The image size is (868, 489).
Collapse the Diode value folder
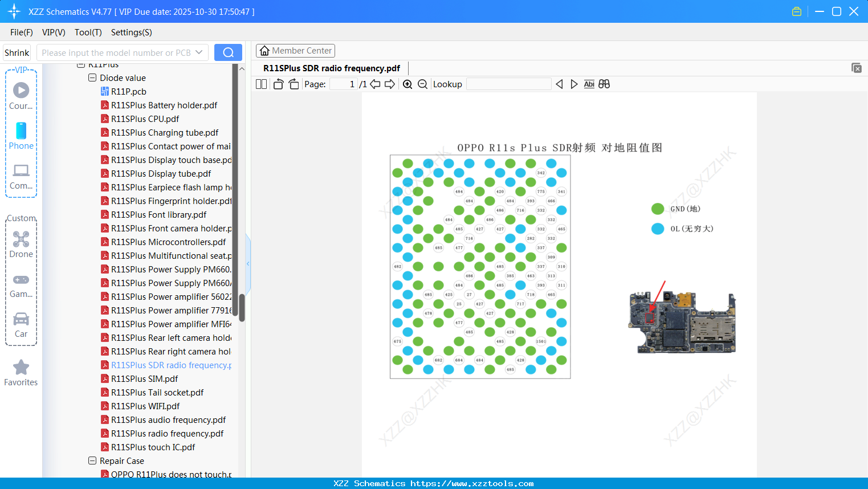click(92, 78)
